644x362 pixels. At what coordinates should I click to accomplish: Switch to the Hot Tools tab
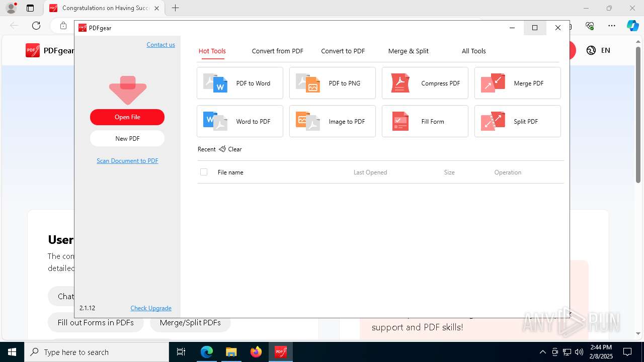(x=212, y=51)
